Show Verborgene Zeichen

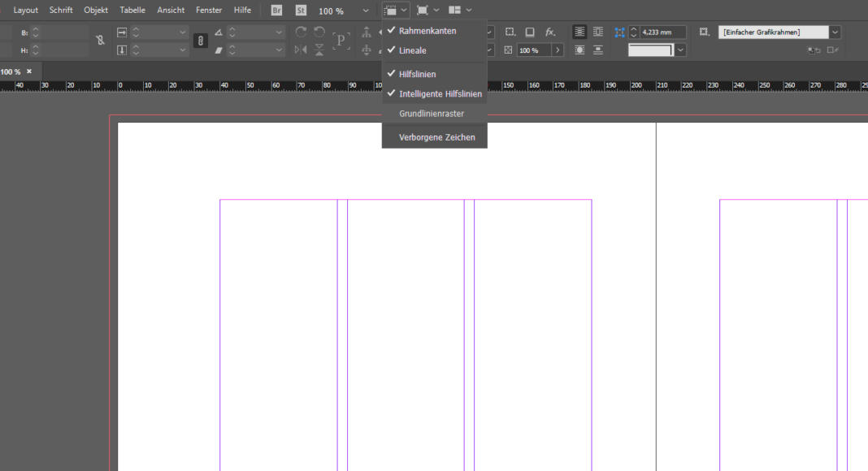(436, 136)
